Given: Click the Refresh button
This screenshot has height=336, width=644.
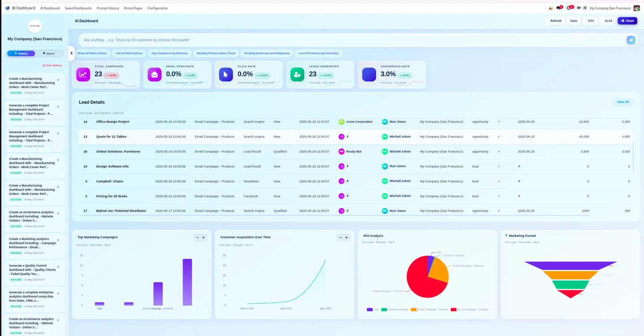Looking at the screenshot, I should [x=555, y=21].
